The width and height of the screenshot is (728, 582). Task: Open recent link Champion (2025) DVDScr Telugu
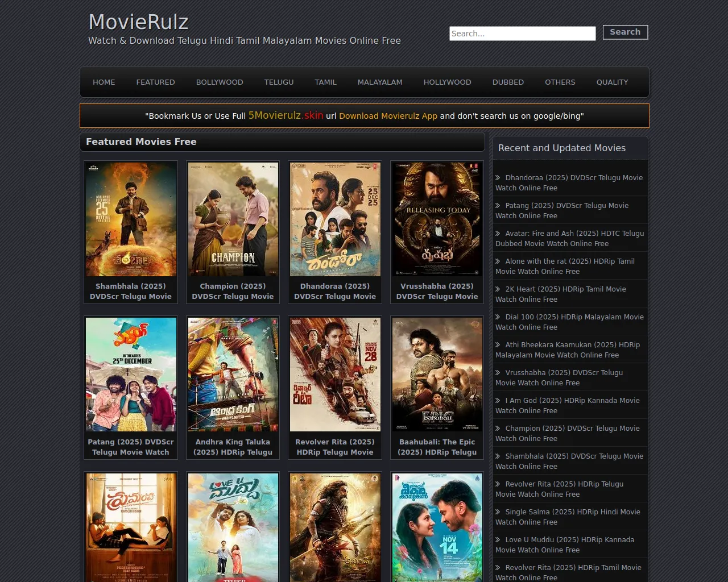tap(568, 433)
